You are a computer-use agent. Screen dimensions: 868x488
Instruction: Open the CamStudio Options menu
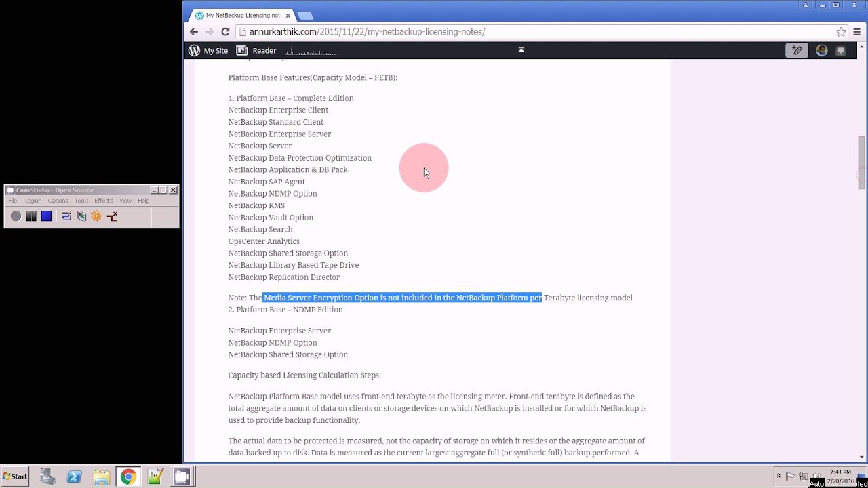pos(58,201)
